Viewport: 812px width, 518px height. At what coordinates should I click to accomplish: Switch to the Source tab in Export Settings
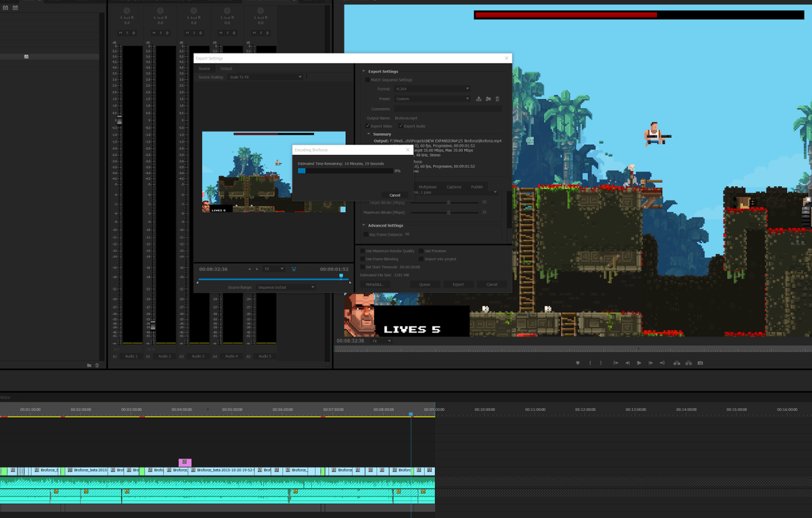coord(204,68)
